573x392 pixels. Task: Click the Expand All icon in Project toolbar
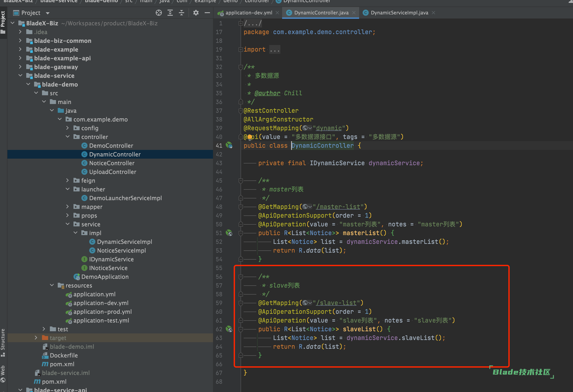(170, 13)
